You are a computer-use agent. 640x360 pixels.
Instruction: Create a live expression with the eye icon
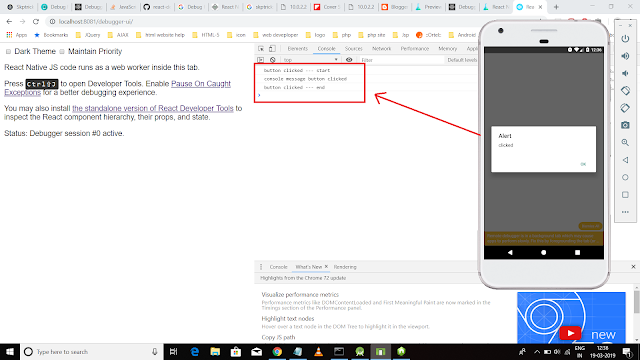(349, 60)
